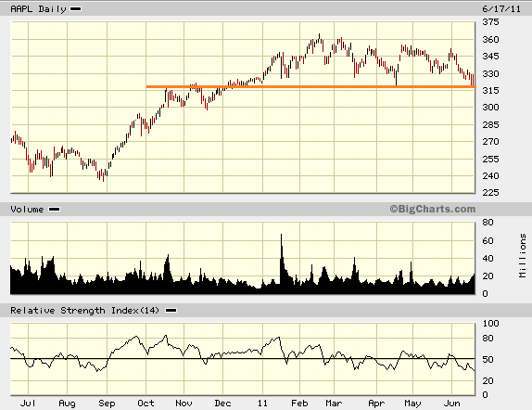Click the Volume legend line marker
Image resolution: width=532 pixels, height=410 pixels.
click(55, 210)
